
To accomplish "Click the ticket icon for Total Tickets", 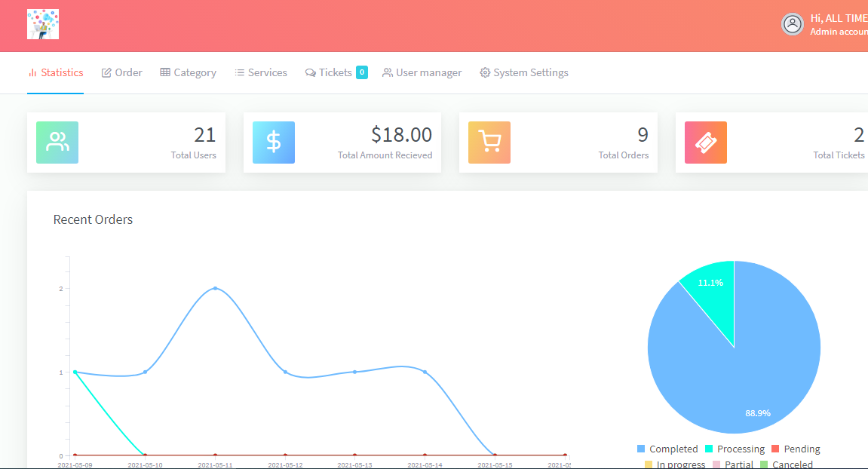I will (x=706, y=143).
